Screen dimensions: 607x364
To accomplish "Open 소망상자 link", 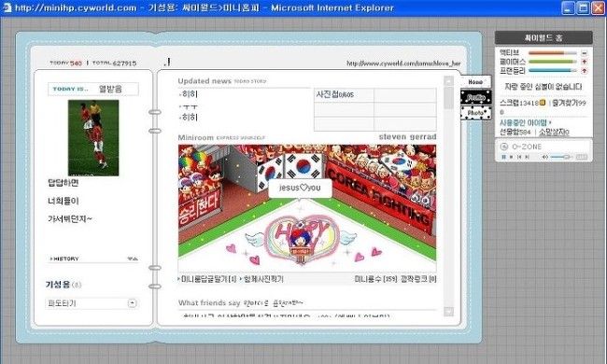I will coord(554,132).
